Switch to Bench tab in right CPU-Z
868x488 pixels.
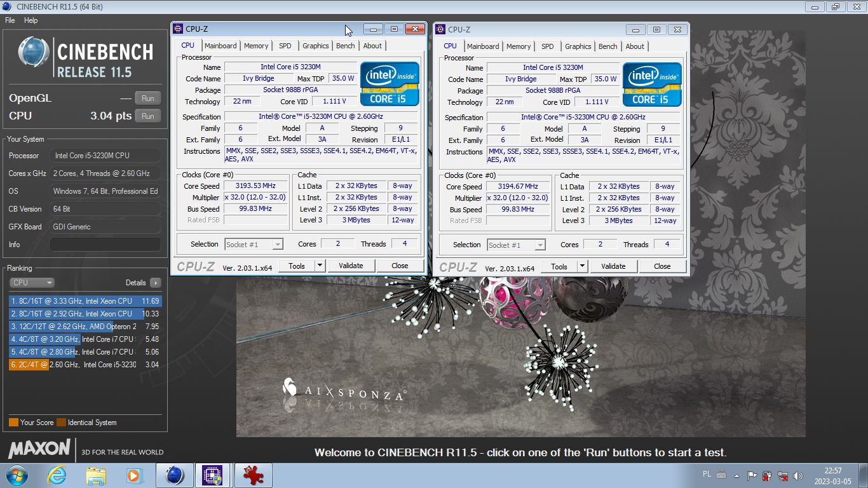[x=608, y=46]
